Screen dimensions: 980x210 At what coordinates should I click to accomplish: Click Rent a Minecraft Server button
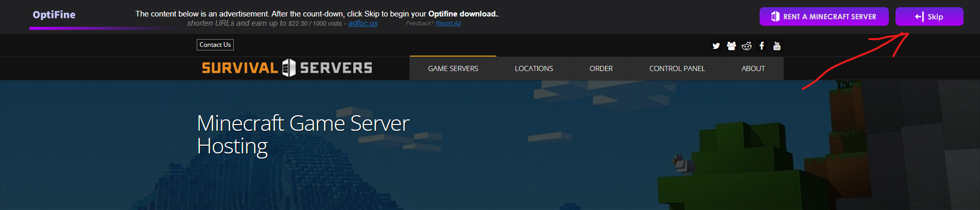(x=824, y=16)
